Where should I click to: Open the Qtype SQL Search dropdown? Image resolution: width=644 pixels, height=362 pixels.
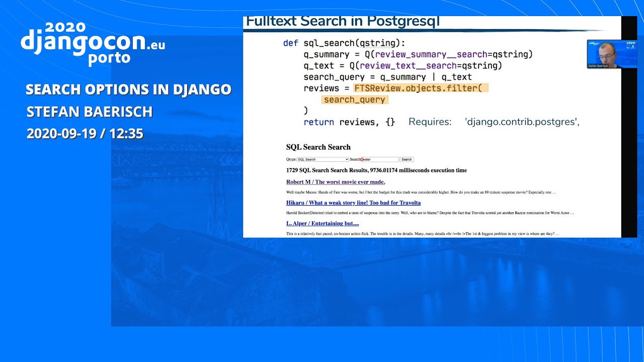tap(323, 159)
